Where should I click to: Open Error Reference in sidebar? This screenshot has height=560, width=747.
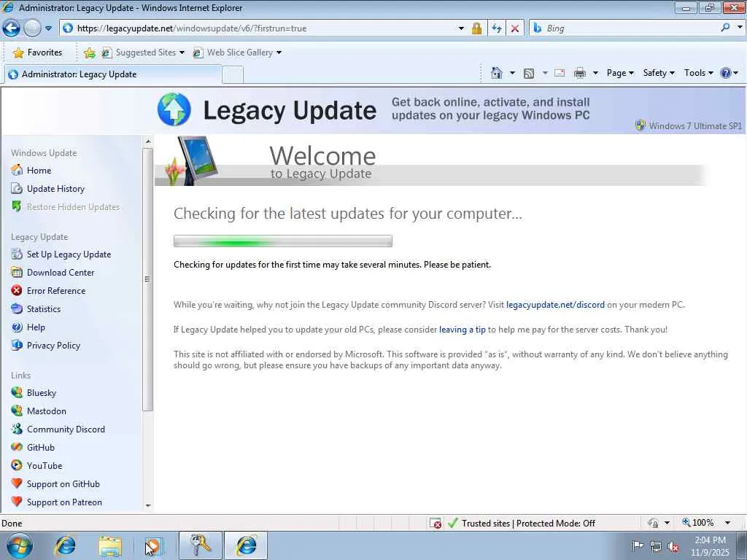point(49,290)
